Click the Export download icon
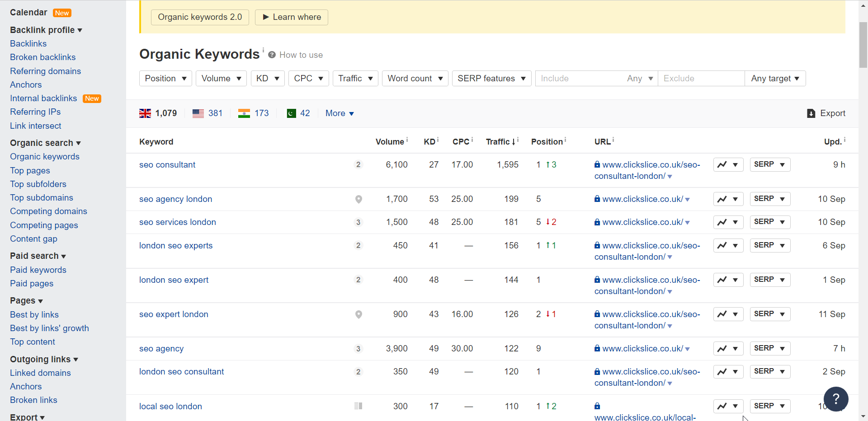This screenshot has height=421, width=868. tap(811, 113)
